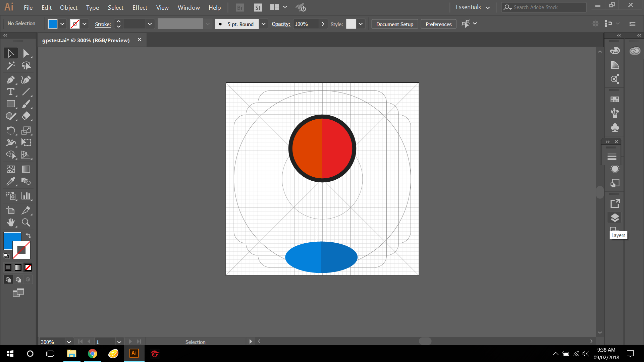Viewport: 644px width, 362px height.
Task: Select the Zoom tool
Action: click(26, 222)
